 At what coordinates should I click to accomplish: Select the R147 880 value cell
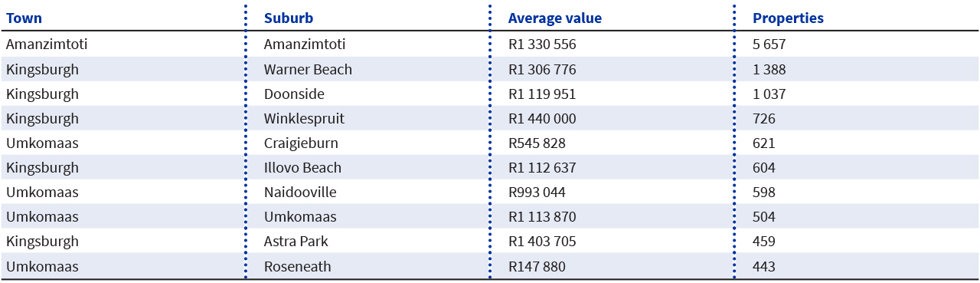coord(537,266)
